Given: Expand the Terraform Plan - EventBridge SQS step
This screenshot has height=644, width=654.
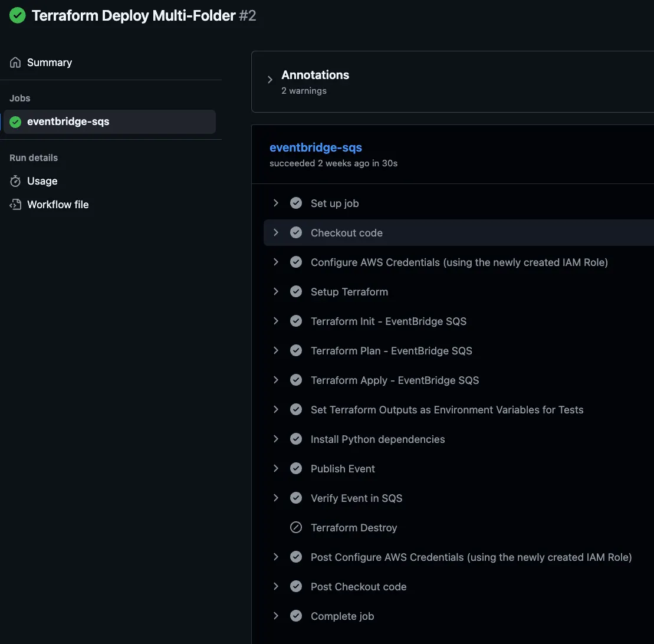Looking at the screenshot, I should click(x=276, y=351).
